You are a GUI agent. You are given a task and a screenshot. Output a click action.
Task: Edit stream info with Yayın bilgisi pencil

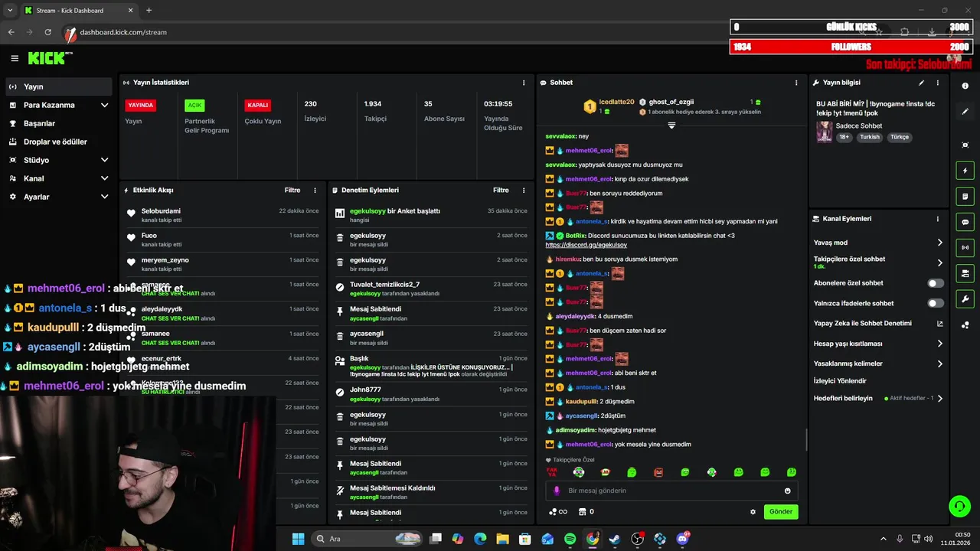pyautogui.click(x=921, y=83)
